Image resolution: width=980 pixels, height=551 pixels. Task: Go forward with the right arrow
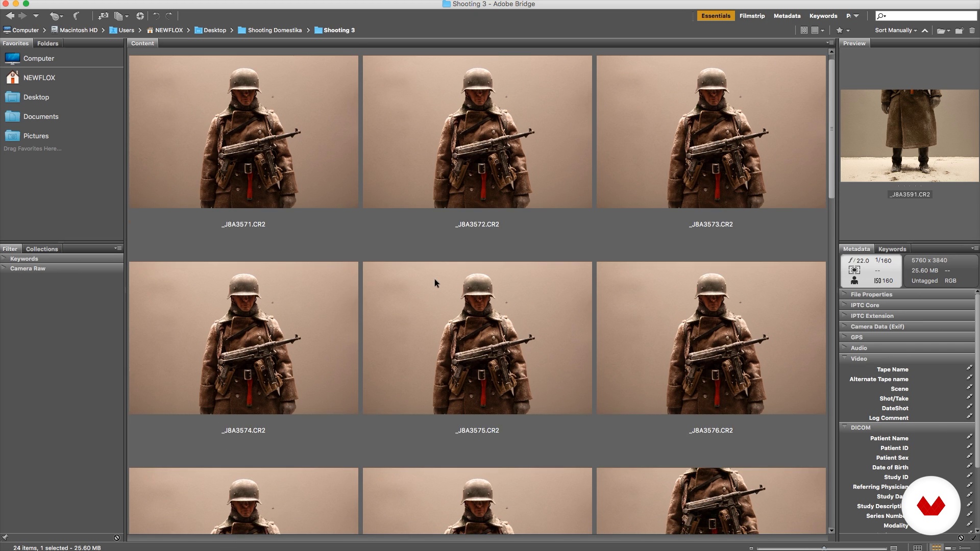pyautogui.click(x=22, y=16)
